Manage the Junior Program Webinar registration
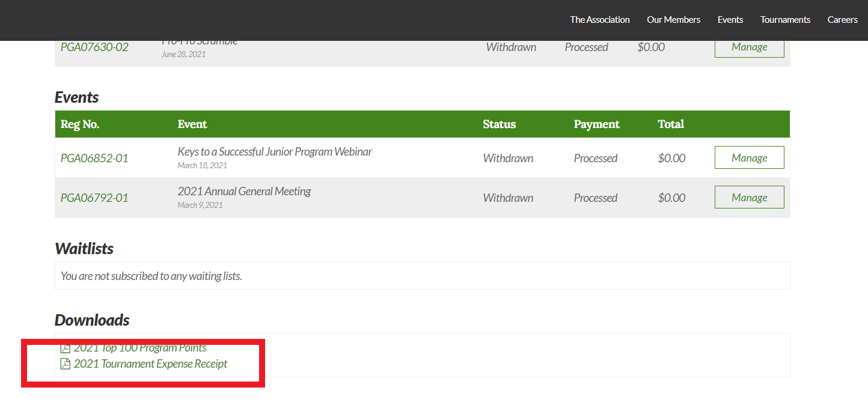Screen dimensions: 868x420 click(749, 158)
